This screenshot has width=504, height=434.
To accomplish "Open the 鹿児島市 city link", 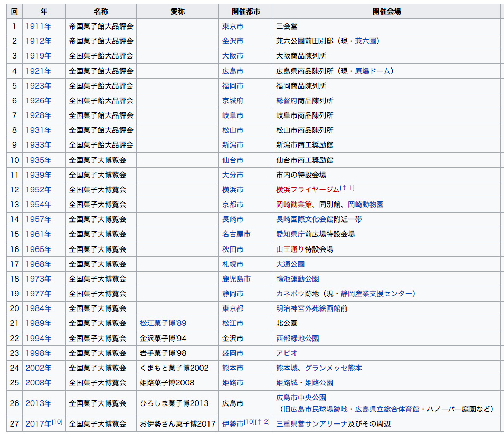I will (x=236, y=278).
